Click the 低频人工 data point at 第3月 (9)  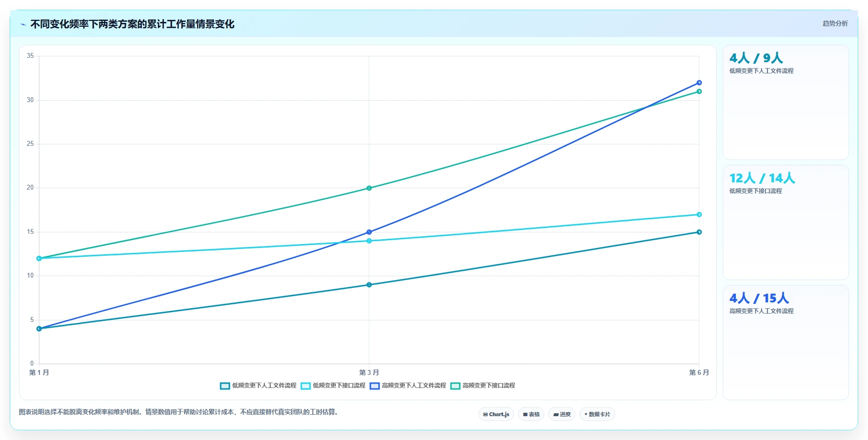pyautogui.click(x=369, y=285)
